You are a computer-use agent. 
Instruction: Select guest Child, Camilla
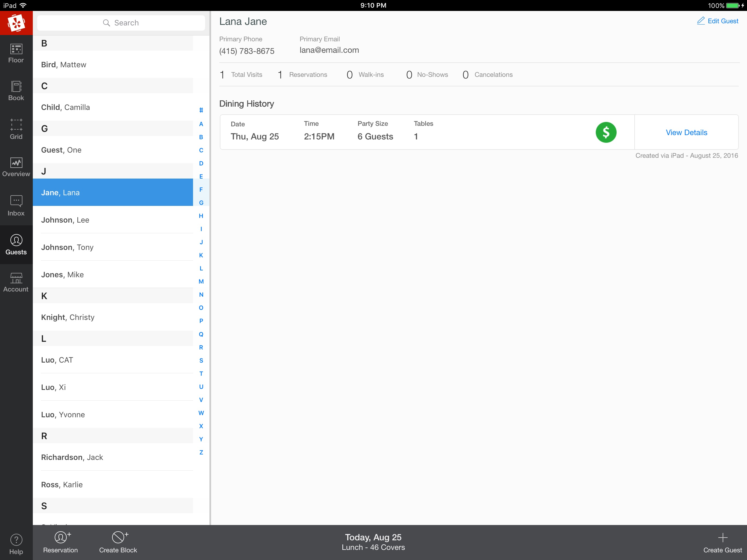pos(113,107)
